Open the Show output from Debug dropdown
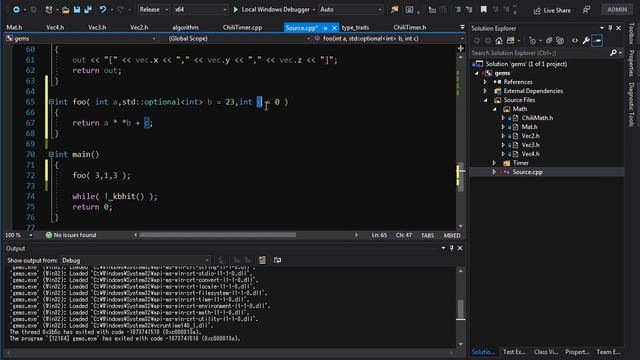The image size is (640, 360). click(136, 260)
